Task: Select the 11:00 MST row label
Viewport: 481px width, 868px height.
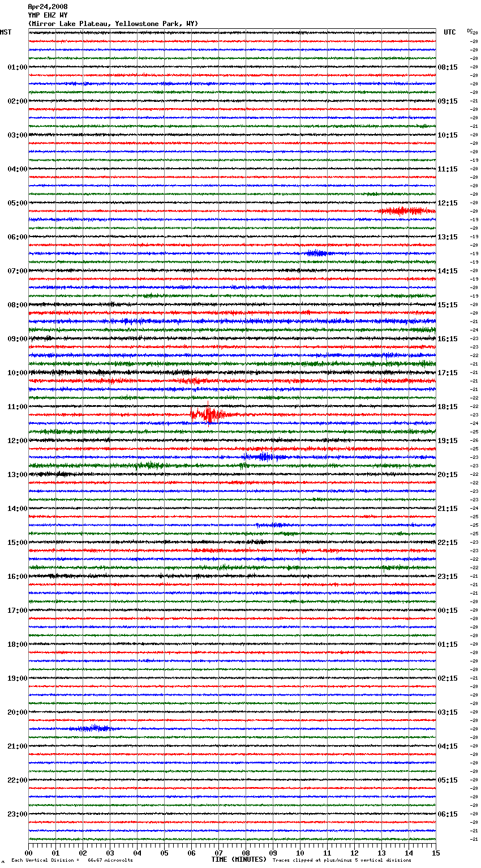Action: [17, 407]
